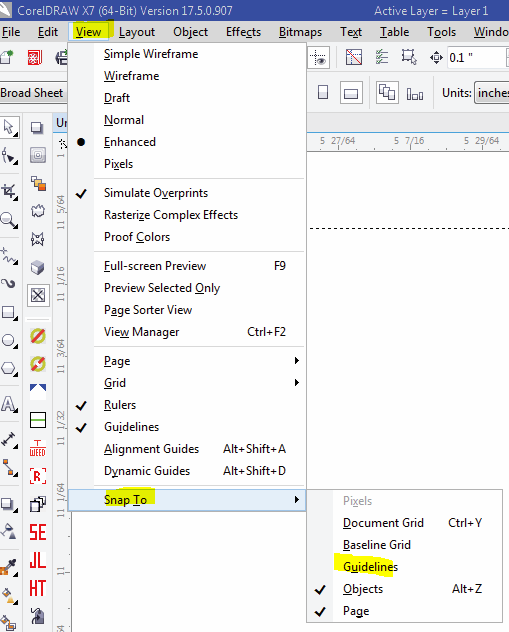Select portrait page orientation icon
The width and height of the screenshot is (509, 632).
(x=323, y=92)
